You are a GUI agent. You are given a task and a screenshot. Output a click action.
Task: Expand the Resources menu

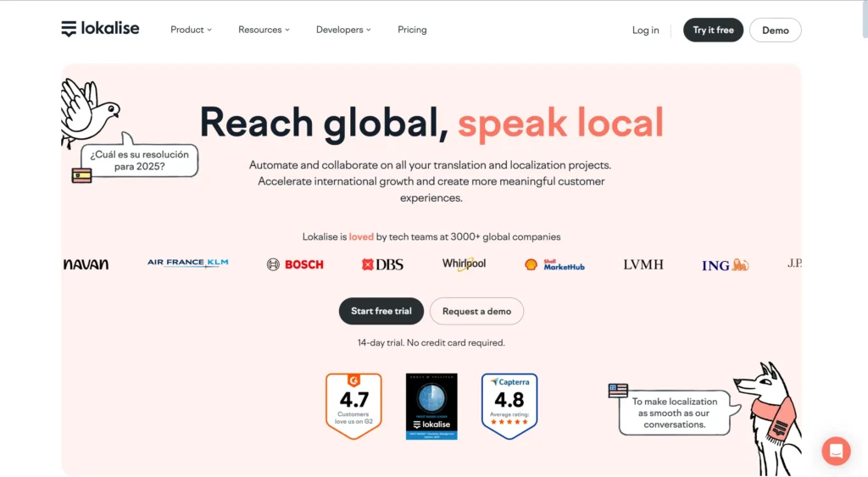(264, 30)
